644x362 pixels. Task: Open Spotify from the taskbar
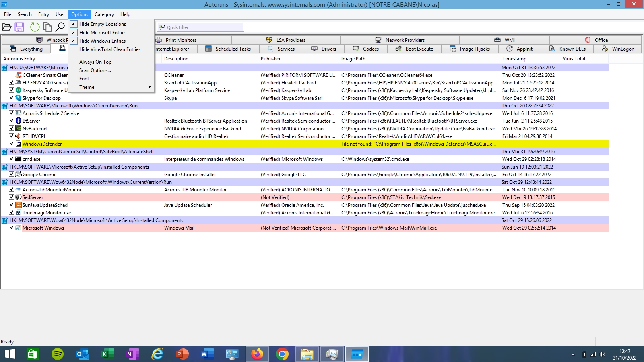point(58,354)
